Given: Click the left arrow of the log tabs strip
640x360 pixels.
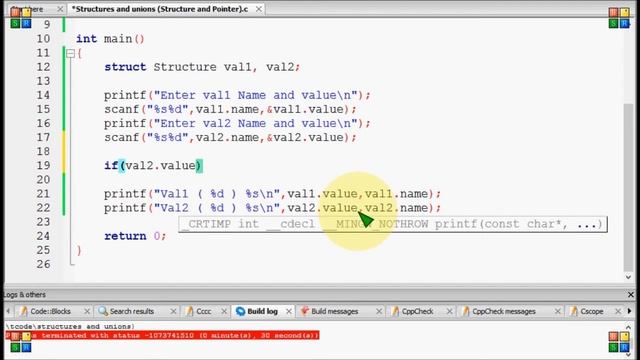Looking at the screenshot, I should point(8,311).
